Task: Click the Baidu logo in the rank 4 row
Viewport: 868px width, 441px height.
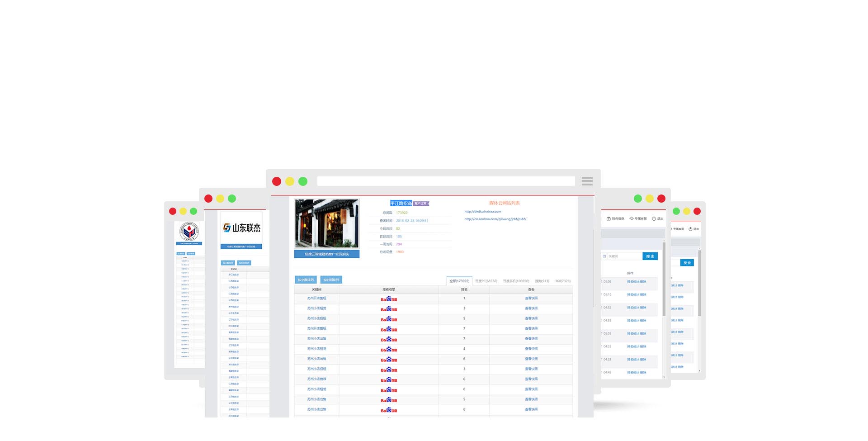Action: [x=389, y=350]
